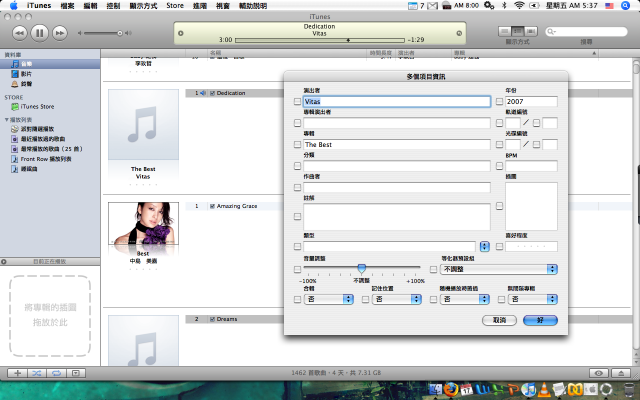Viewport: 640px width, 400px height.
Task: Confirm with the OK (好) button
Action: [x=540, y=320]
